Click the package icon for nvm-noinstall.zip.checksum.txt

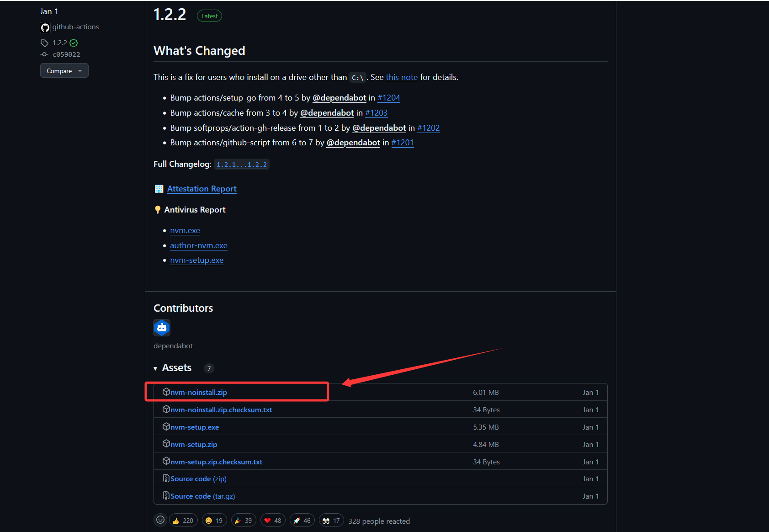click(166, 409)
